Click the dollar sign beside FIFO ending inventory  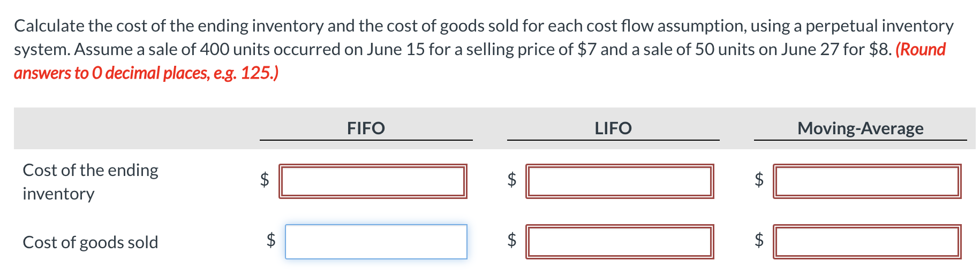coord(265,179)
